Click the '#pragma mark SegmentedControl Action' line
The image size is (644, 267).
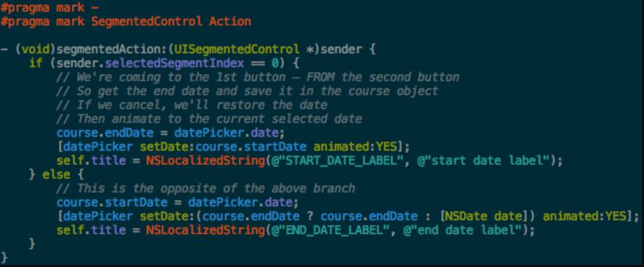pyautogui.click(x=126, y=21)
